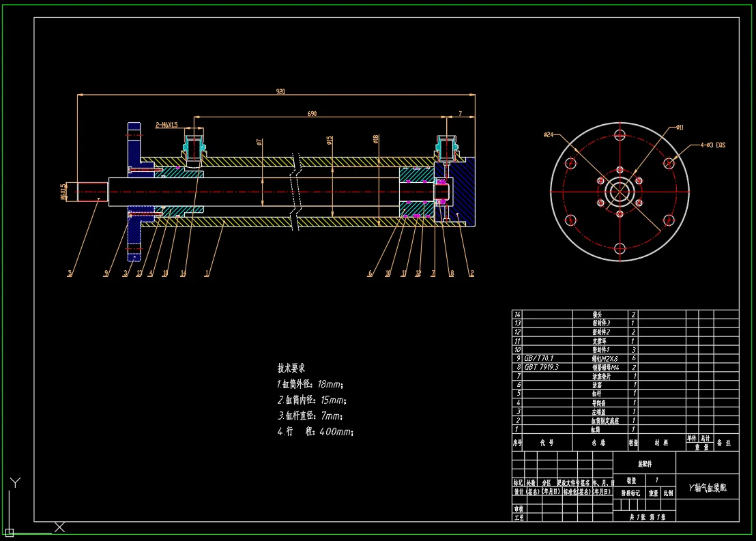This screenshot has height=541, width=756.
Task: Click the 比例 title block cell
Action: coord(668,493)
